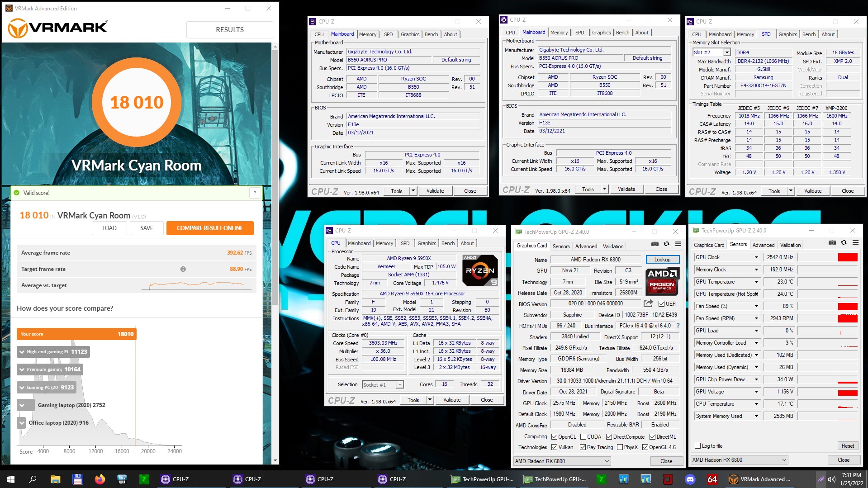Click the first CPU-Z taskbar item
This screenshot has height=488, width=868.
click(x=191, y=479)
